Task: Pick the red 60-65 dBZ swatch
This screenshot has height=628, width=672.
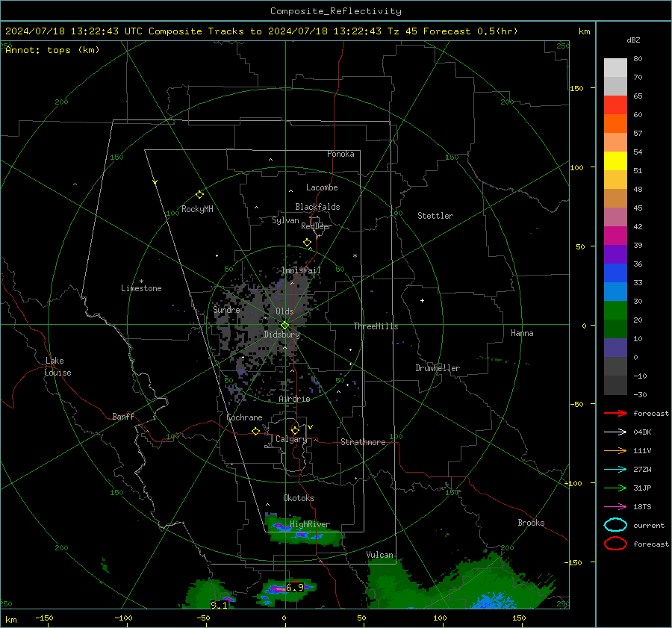Action: click(615, 105)
